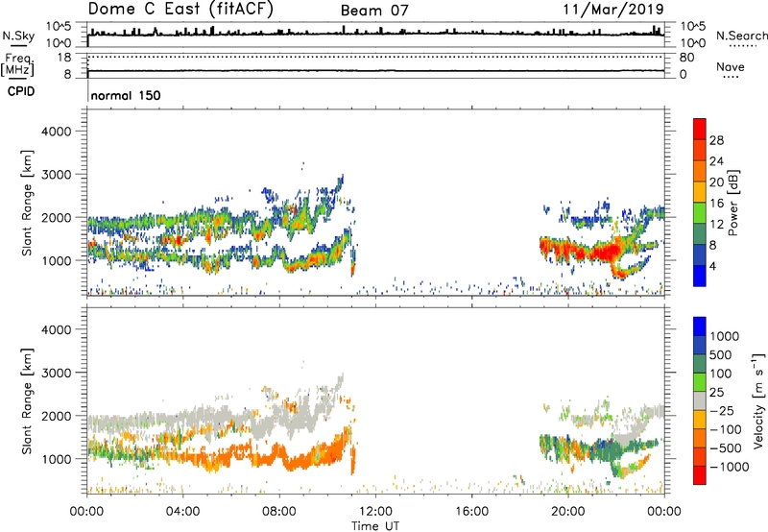Select the velocity segment -1000 to -500
Image resolution: width=768 pixels, height=532 pixels.
700,456
